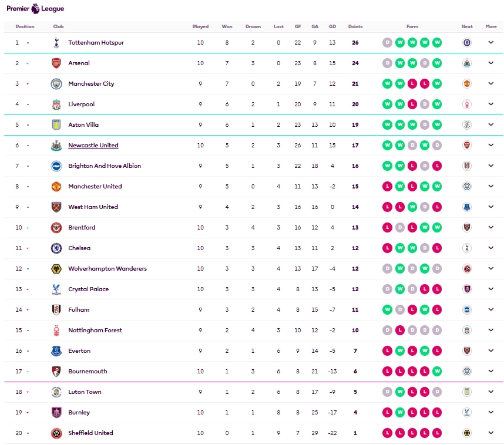Screen dimensions: 504x445
Task: Expand Brentford row with the chevron
Action: coord(491,228)
